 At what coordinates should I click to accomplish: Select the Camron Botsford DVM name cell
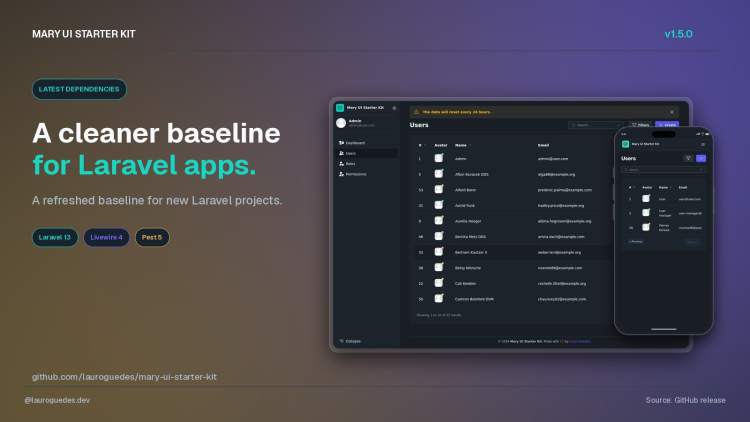474,299
